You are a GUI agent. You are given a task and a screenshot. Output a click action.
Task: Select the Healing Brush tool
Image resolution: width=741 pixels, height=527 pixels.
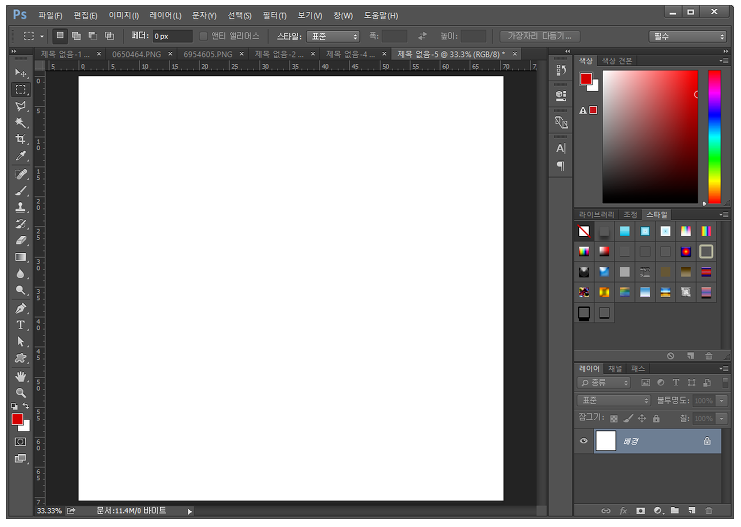pos(21,174)
